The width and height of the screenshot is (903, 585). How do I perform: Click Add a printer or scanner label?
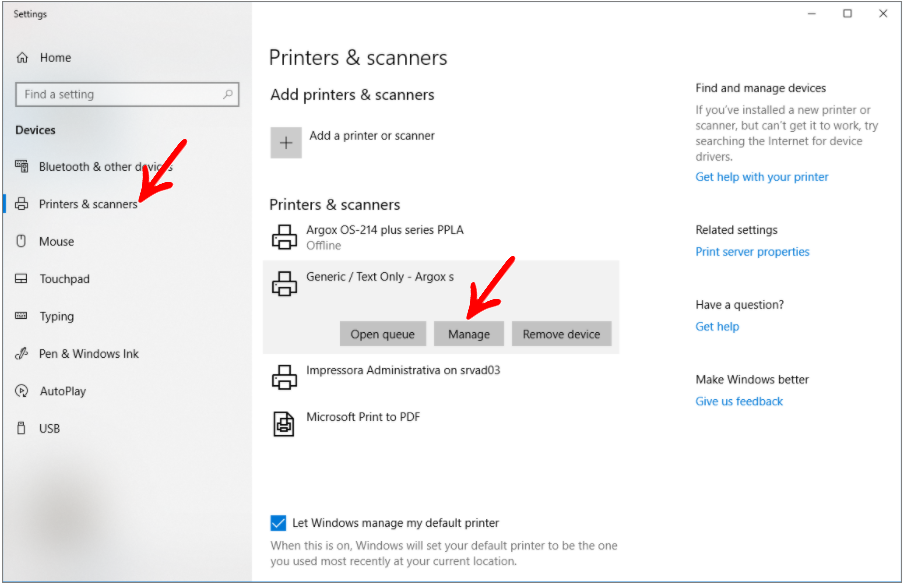[372, 136]
